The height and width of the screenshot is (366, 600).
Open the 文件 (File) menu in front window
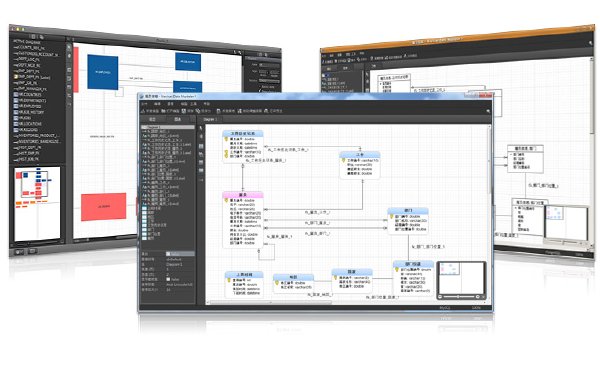pyautogui.click(x=145, y=104)
